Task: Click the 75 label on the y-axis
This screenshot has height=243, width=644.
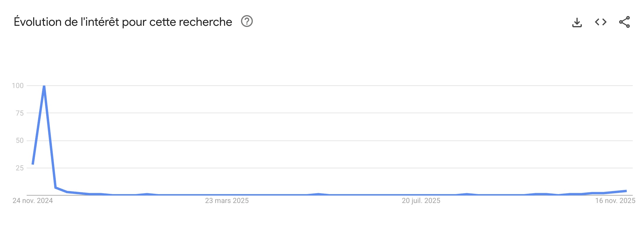Action: [20, 113]
